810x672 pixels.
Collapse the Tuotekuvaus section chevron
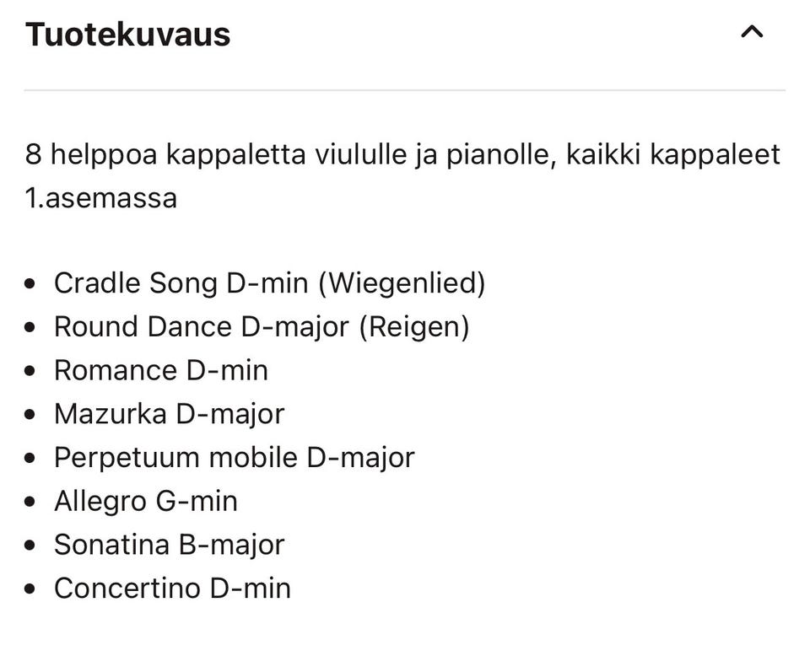point(751,33)
